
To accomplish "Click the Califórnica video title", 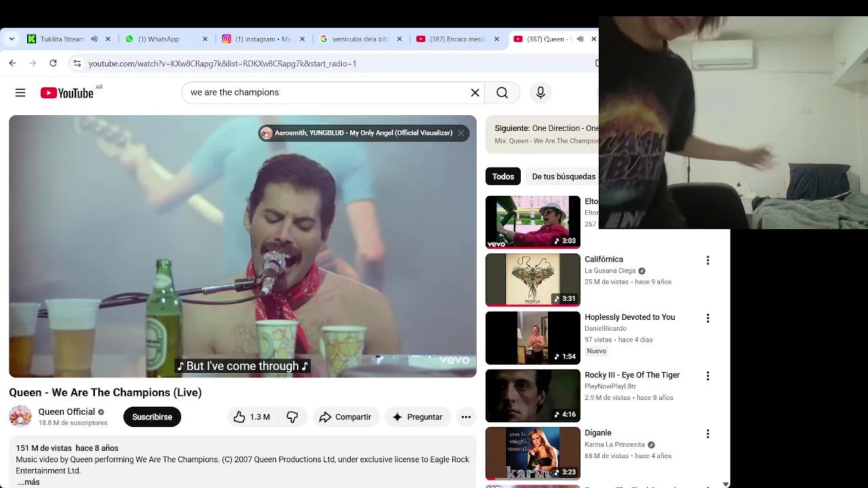I will click(604, 260).
